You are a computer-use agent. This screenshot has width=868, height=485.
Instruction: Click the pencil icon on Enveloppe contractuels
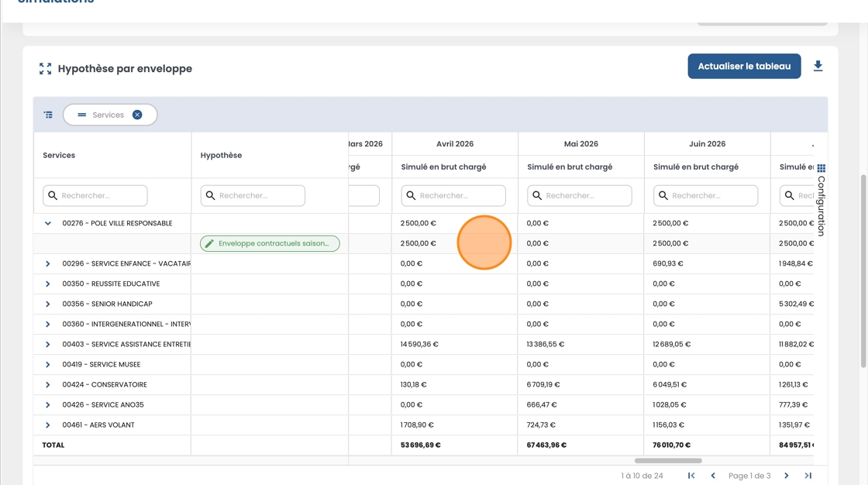click(209, 243)
